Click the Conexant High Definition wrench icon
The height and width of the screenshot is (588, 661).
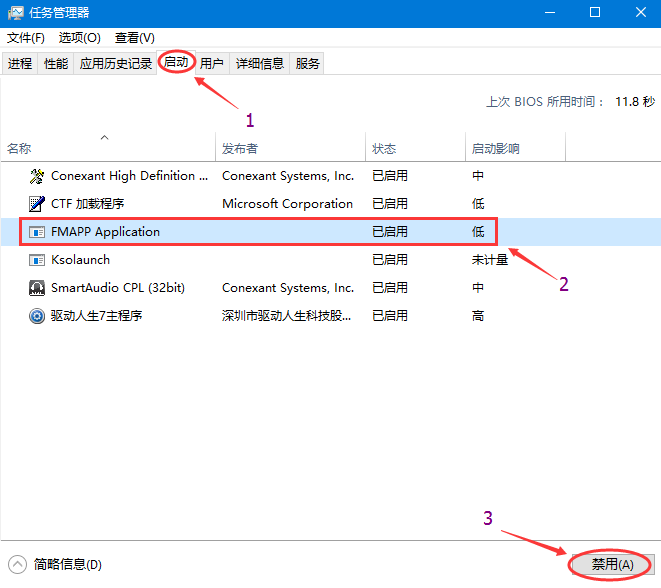pyautogui.click(x=37, y=176)
